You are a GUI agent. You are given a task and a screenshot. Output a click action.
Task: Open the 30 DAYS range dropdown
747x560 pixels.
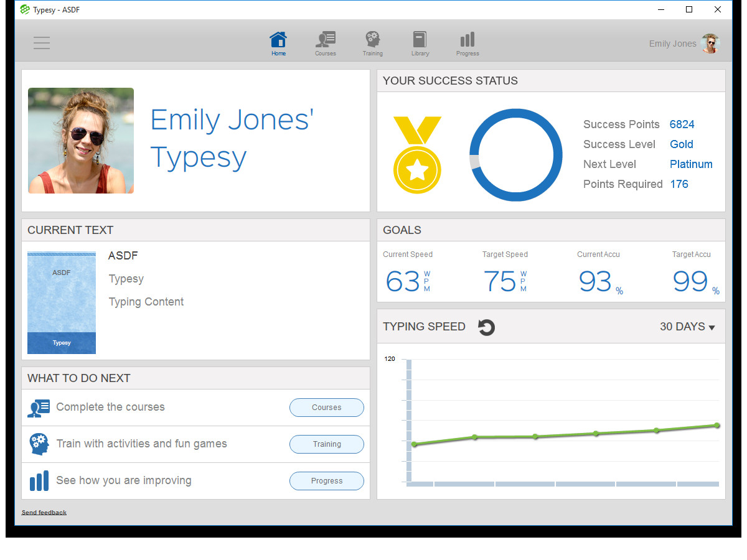coord(687,327)
